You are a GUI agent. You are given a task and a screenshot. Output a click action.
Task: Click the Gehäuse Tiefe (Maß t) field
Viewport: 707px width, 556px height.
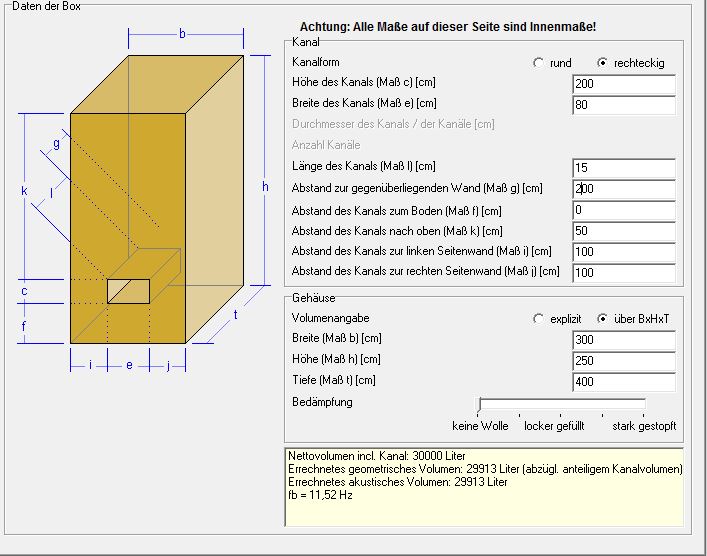coord(624,381)
